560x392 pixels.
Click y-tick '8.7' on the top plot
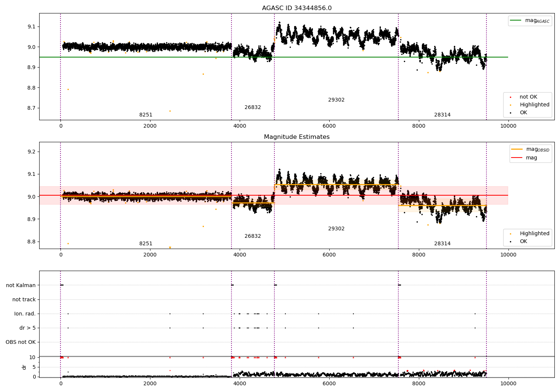coord(31,108)
